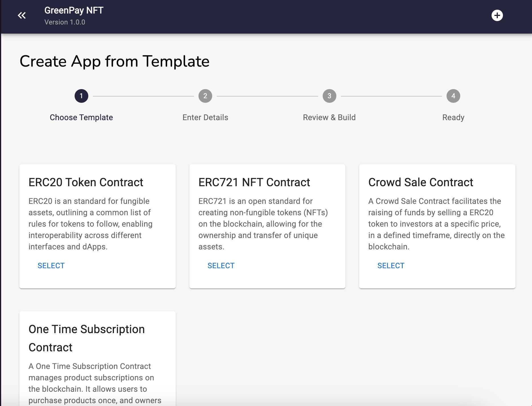Click the GreenPay NFT app title
The width and height of the screenshot is (532, 406).
(x=74, y=10)
